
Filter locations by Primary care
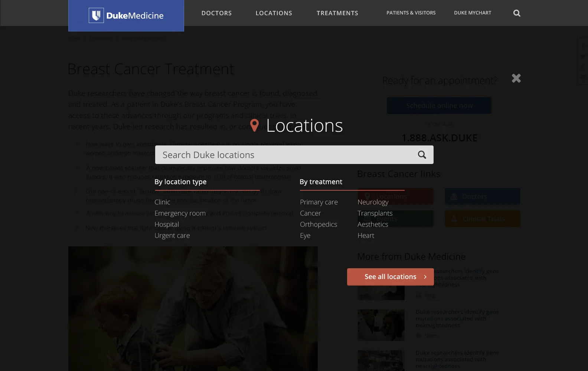[x=319, y=202]
